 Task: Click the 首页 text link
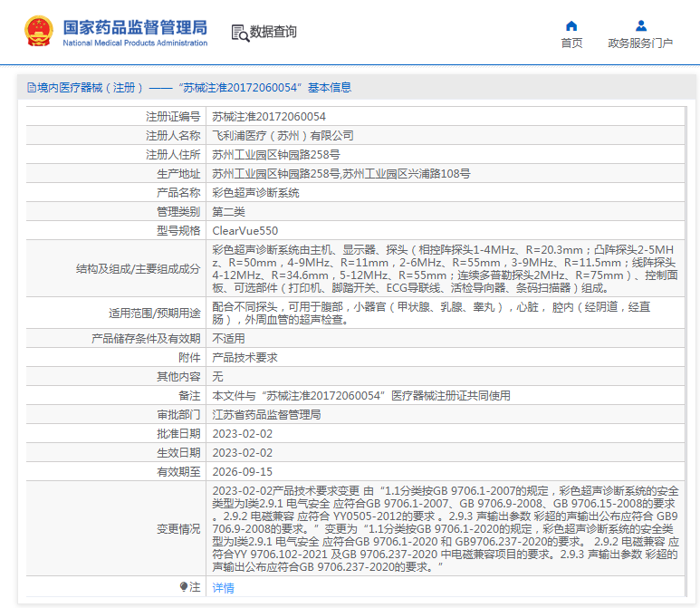coord(572,43)
